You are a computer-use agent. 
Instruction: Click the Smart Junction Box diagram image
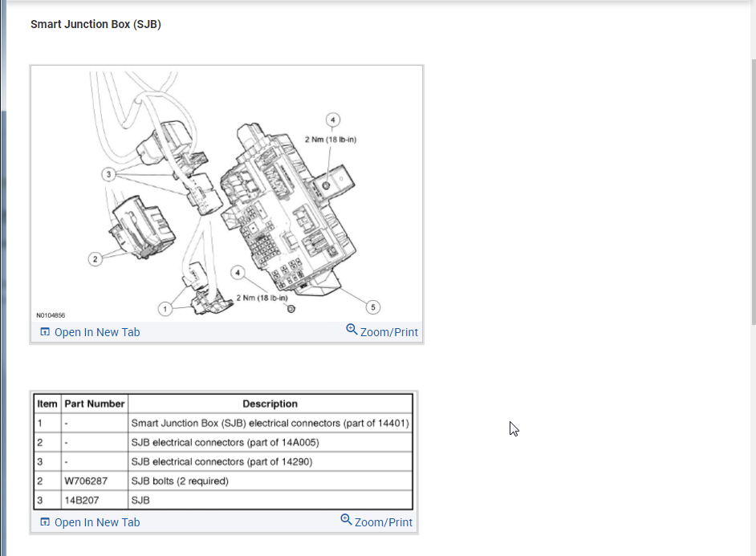pos(226,194)
